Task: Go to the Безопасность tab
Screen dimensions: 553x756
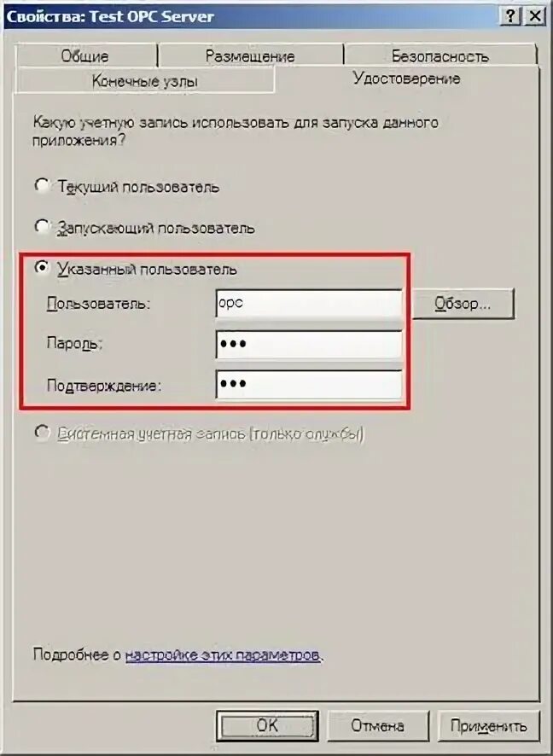Action: pyautogui.click(x=439, y=56)
